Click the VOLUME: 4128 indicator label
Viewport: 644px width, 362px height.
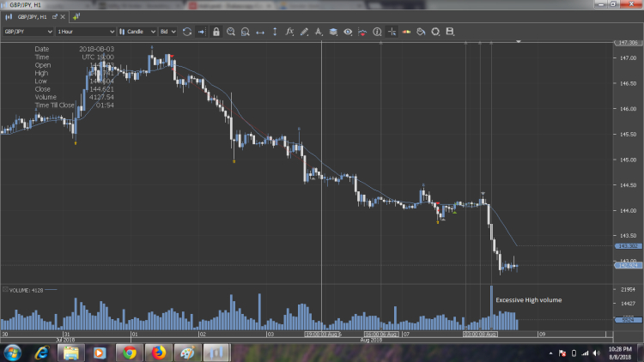point(27,290)
